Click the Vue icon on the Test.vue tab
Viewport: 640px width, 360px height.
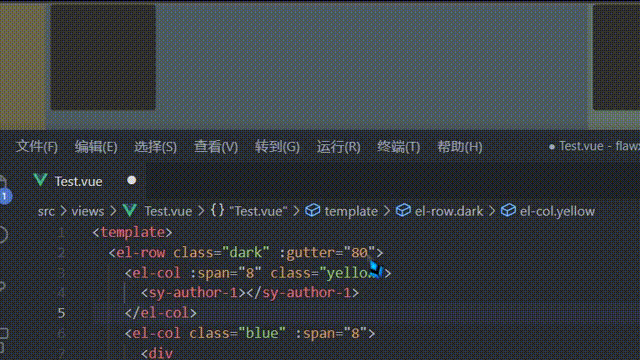pos(40,180)
